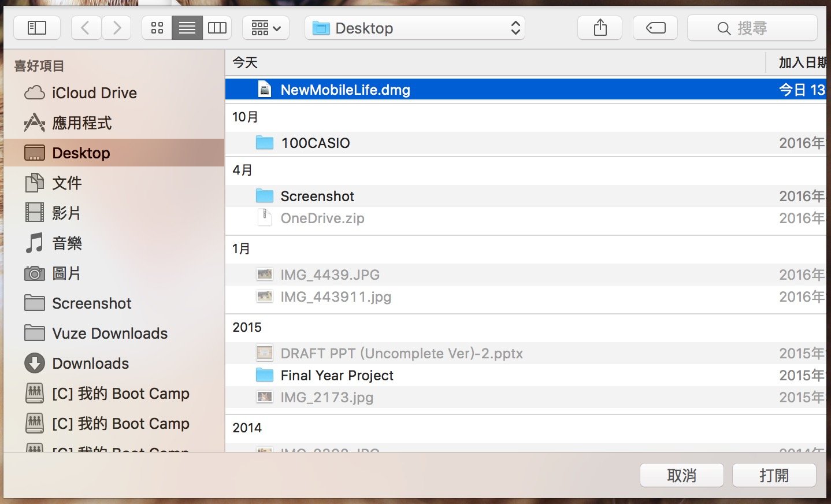Click the back navigation arrow

pos(86,27)
